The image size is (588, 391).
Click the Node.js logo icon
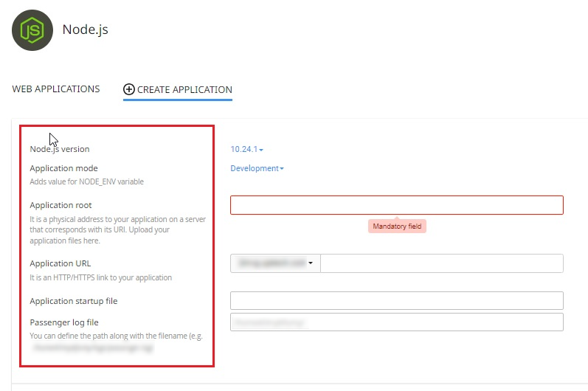(x=32, y=30)
